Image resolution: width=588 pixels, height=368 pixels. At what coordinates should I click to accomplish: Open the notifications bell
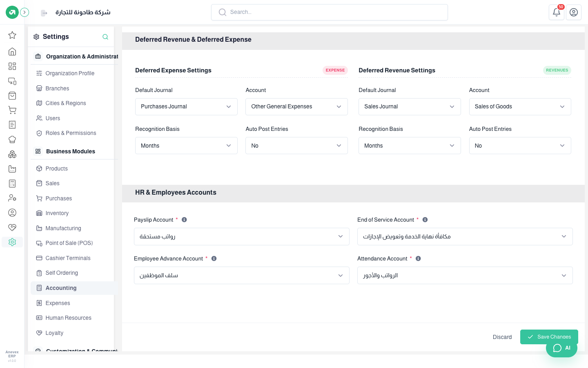click(556, 12)
